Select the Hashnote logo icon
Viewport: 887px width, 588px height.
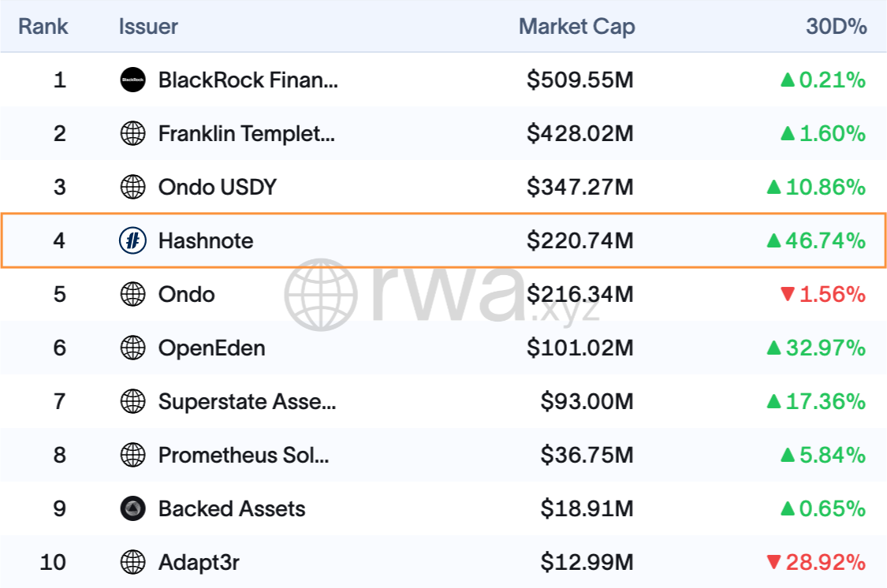click(x=132, y=240)
